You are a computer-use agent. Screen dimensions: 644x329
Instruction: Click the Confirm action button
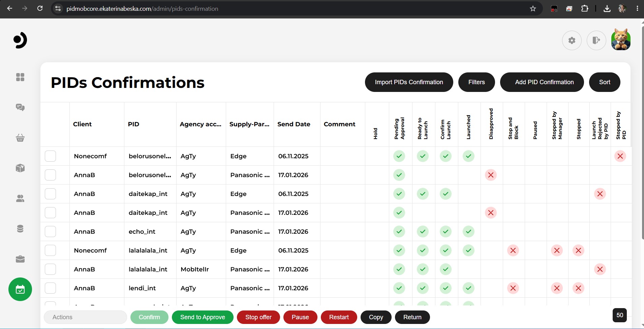pyautogui.click(x=149, y=317)
